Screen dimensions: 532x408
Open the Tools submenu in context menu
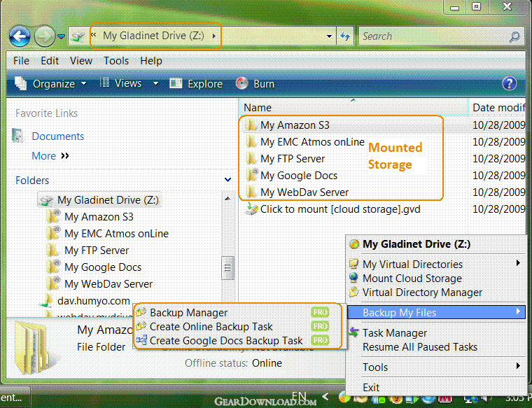click(x=437, y=367)
